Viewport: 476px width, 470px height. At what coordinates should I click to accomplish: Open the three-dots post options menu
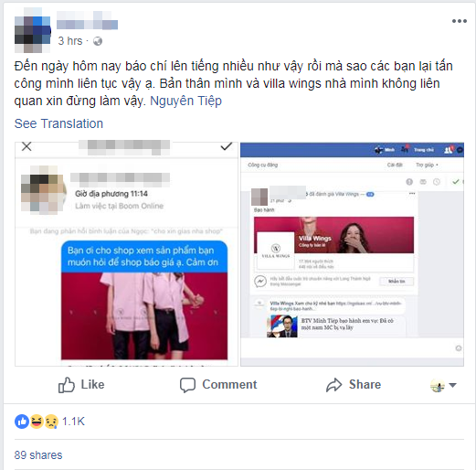point(459,21)
